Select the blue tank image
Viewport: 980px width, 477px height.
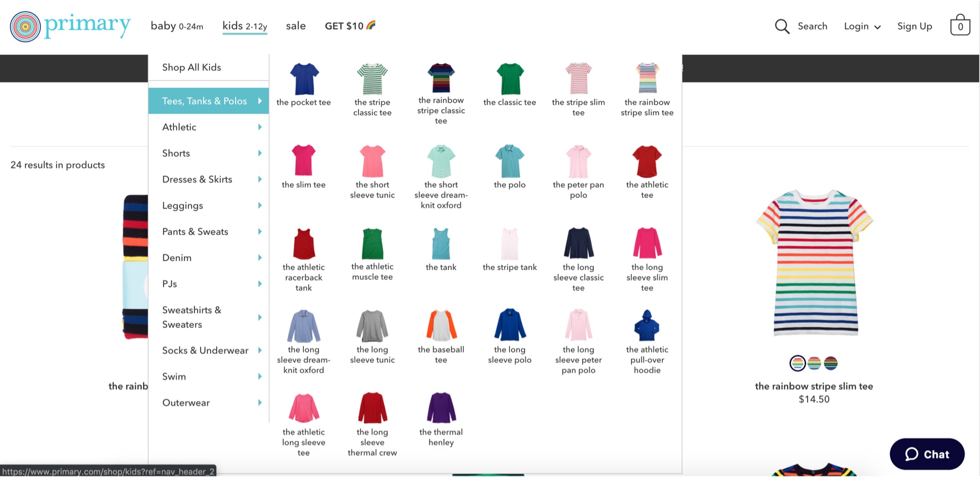click(x=441, y=243)
